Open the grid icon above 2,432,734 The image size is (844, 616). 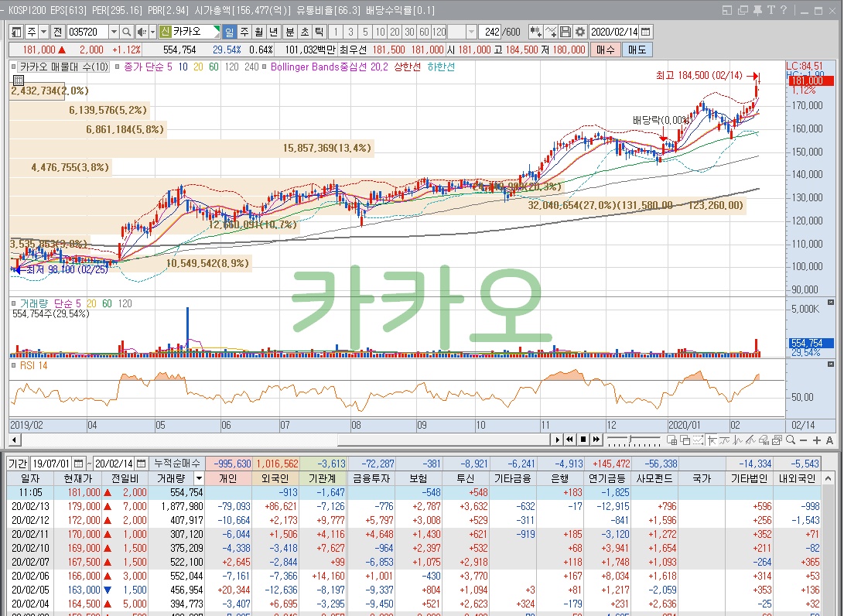pyautogui.click(x=19, y=80)
